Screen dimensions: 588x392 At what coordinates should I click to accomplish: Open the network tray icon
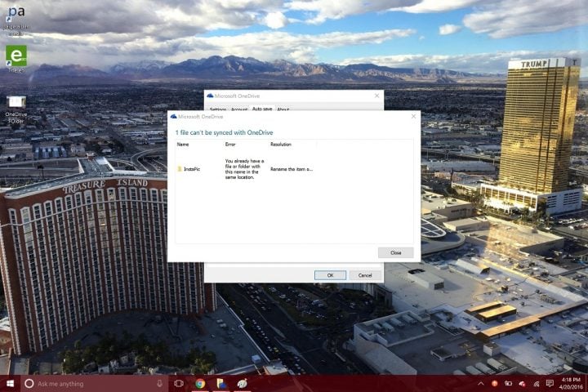537,383
